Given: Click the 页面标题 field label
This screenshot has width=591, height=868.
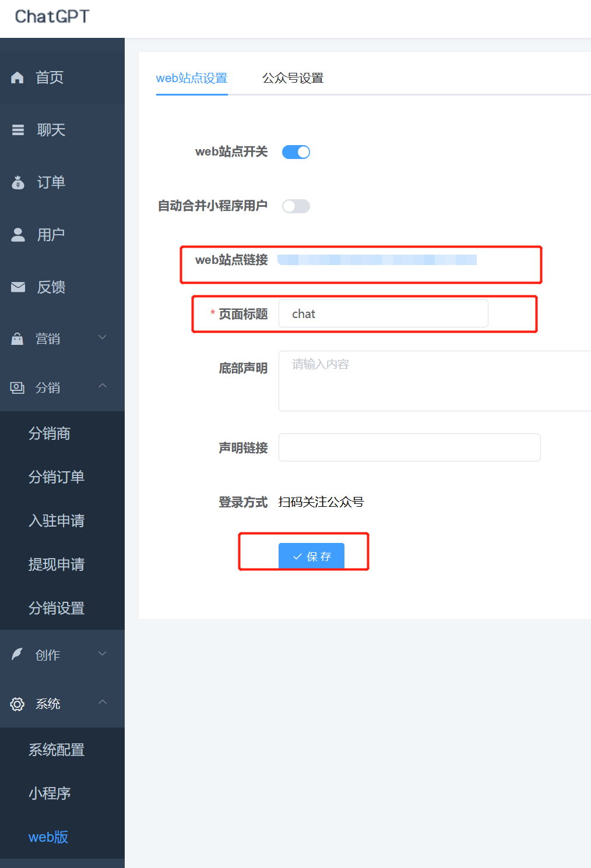Looking at the screenshot, I should (x=243, y=314).
